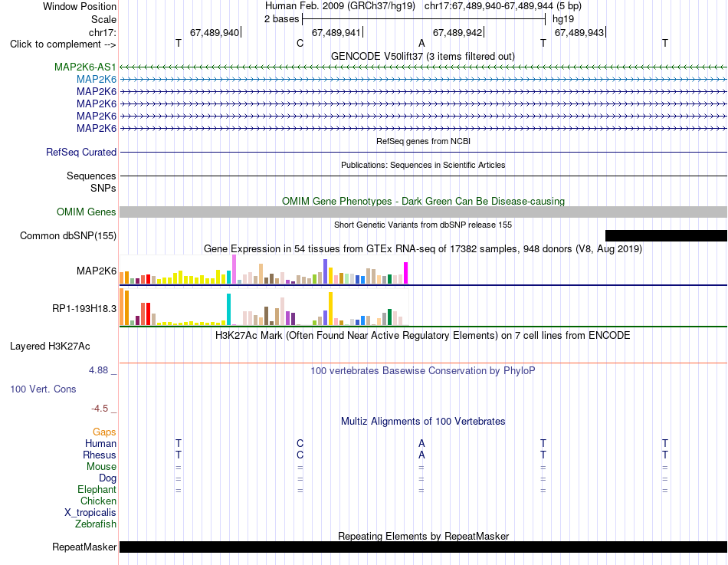
Task: Click the Scale track label
Action: [103, 19]
